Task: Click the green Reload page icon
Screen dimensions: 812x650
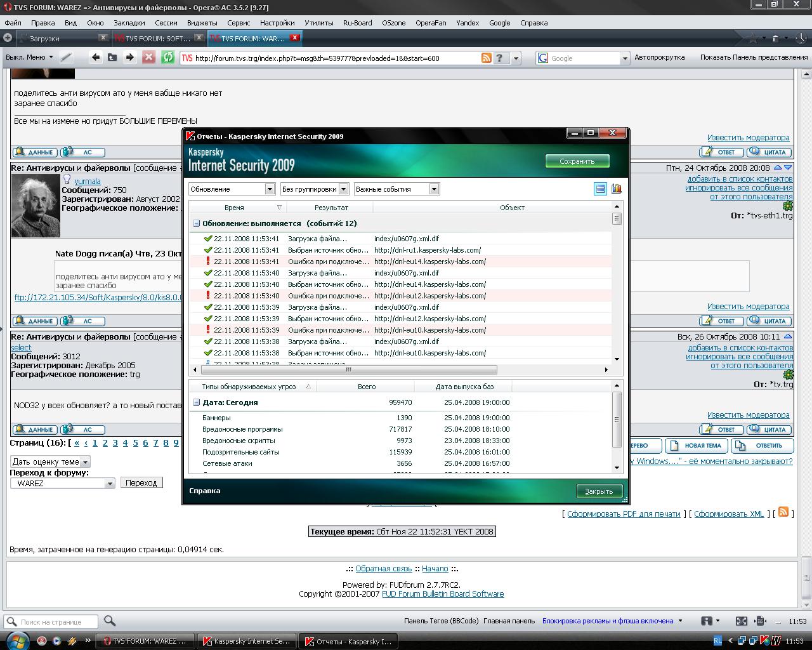Action: pyautogui.click(x=167, y=58)
